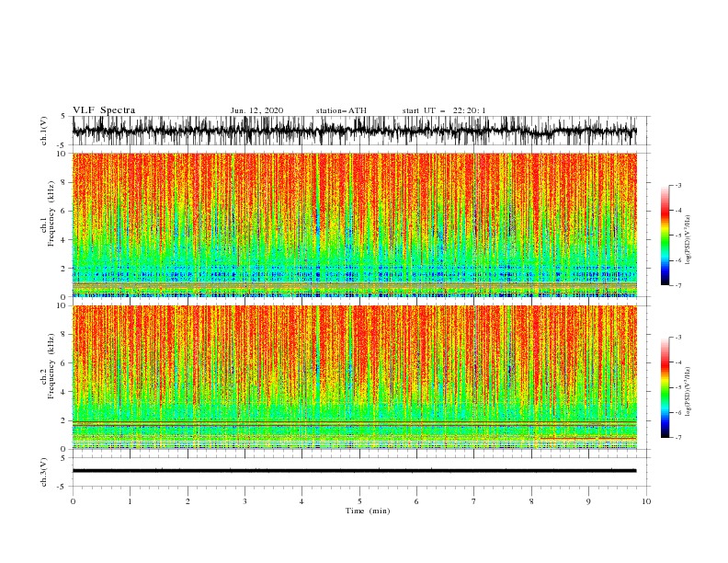Image resolution: width=728 pixels, height=563 pixels.
Task: Click the ch.3 flat black trace
Action: [x=355, y=471]
